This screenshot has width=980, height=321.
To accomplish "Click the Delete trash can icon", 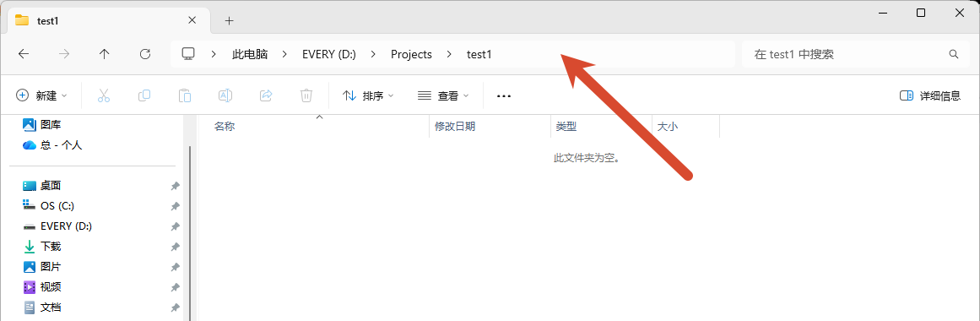I will [x=306, y=95].
